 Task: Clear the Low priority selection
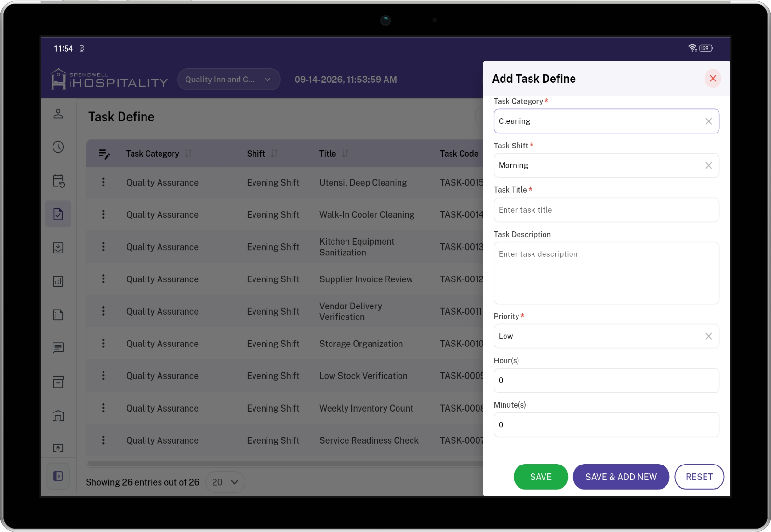pyautogui.click(x=708, y=336)
